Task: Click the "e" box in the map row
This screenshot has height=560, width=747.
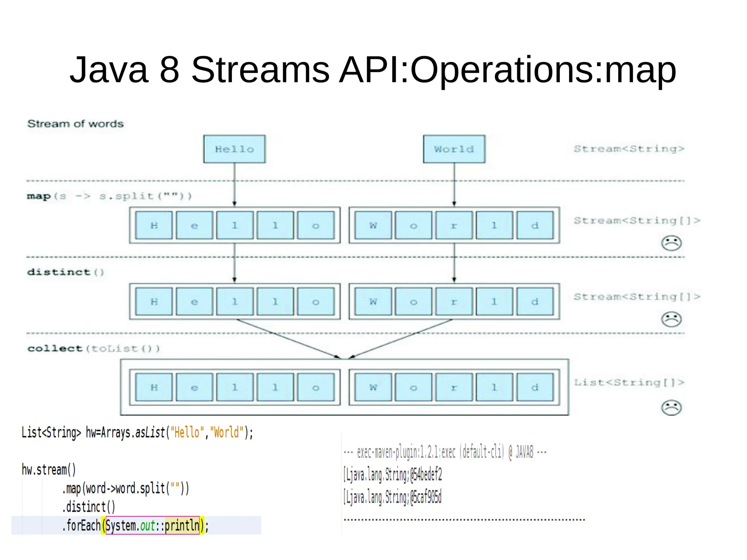Action: pyautogui.click(x=194, y=225)
